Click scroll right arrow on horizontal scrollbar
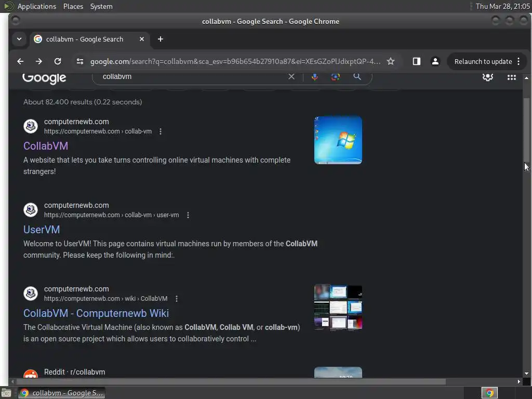Viewport: 532px width, 399px height. (x=519, y=382)
